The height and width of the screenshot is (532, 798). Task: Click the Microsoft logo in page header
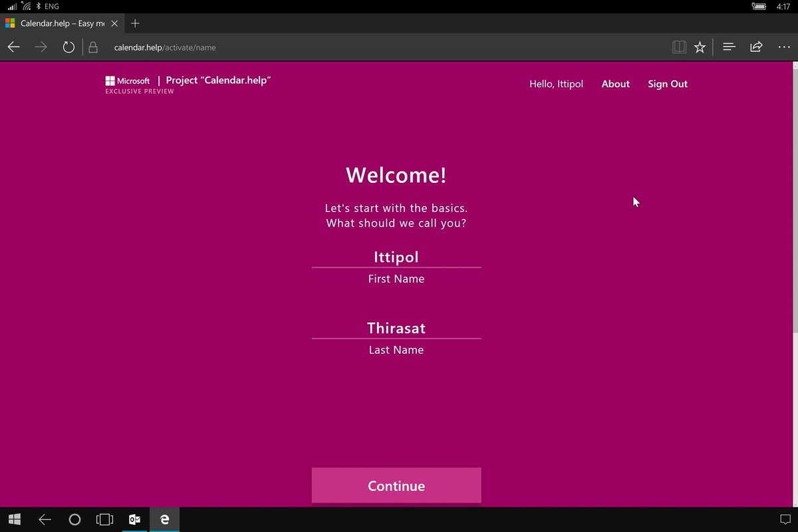point(128,81)
